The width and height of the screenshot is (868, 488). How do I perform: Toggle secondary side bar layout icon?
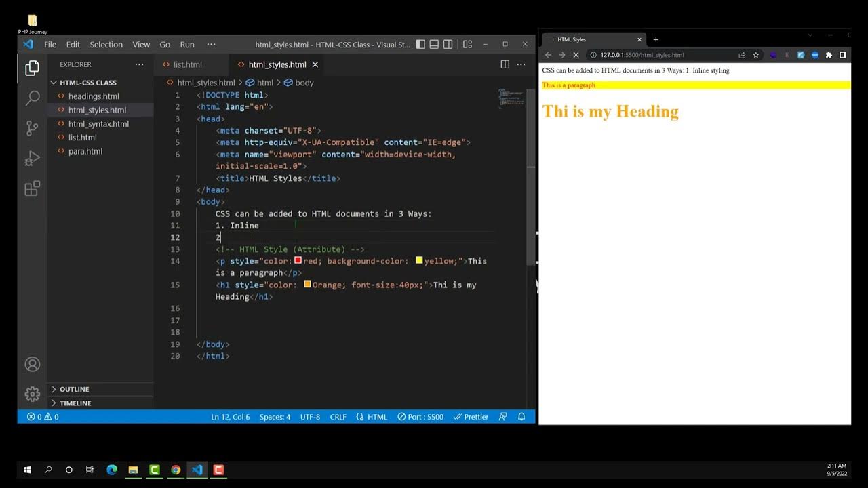[448, 44]
